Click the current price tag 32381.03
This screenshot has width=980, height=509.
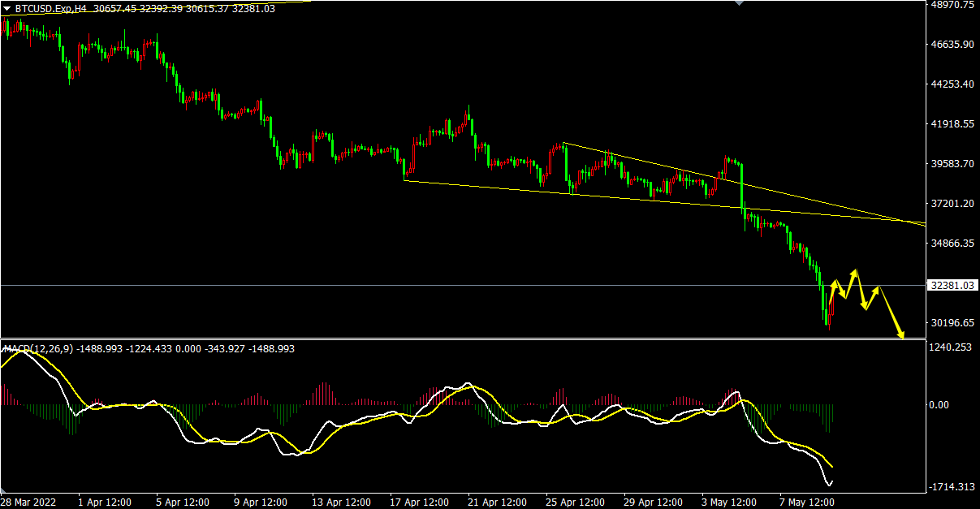coord(952,286)
